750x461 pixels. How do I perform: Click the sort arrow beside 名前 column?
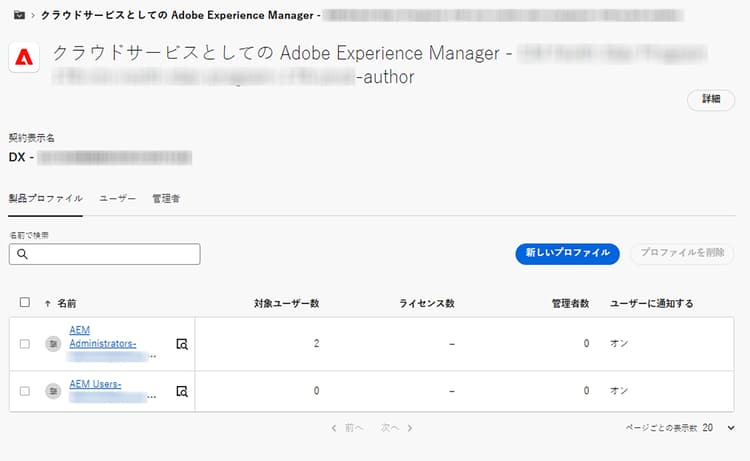point(48,303)
